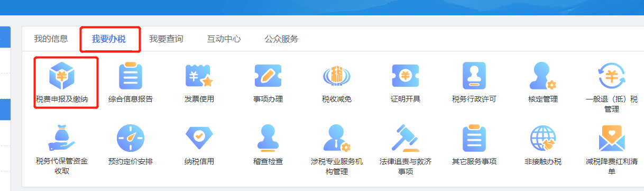Open the 预约定价安排 compass icon
The width and height of the screenshot is (644, 191).
click(131, 138)
